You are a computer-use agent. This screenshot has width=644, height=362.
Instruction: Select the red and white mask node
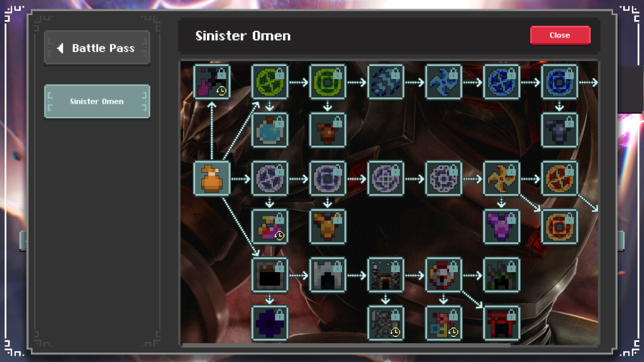tap(443, 275)
